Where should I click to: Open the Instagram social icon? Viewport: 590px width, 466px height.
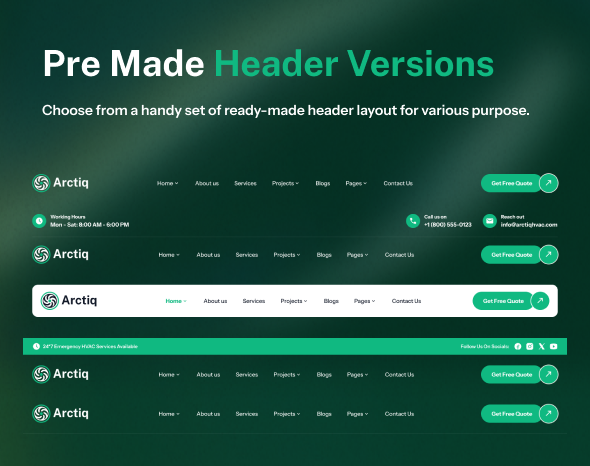(x=530, y=346)
